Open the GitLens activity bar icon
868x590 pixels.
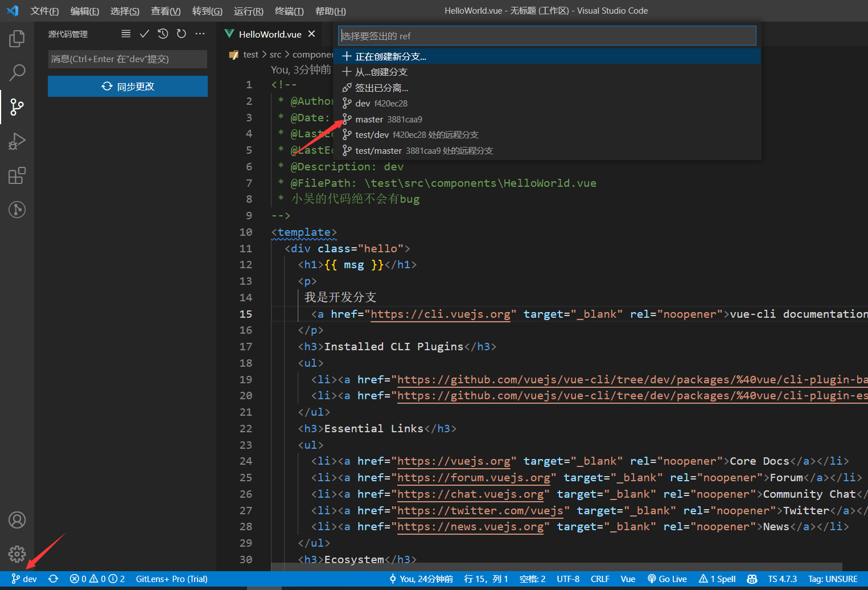(x=17, y=210)
